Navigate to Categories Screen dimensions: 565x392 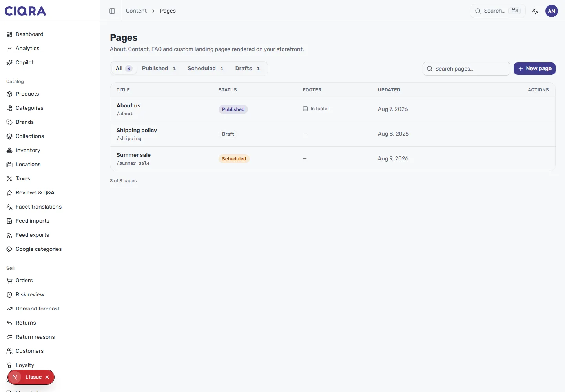[50, 108]
